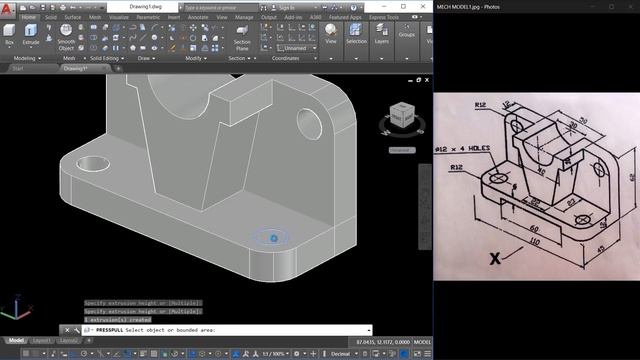Click the Save quick access icon
Image resolution: width=640 pixels, height=360 pixels.
[x=43, y=7]
